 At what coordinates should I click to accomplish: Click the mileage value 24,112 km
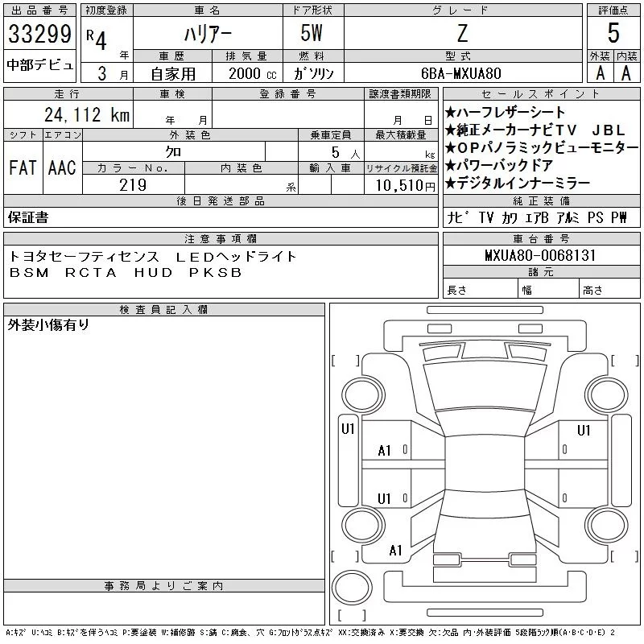87,115
